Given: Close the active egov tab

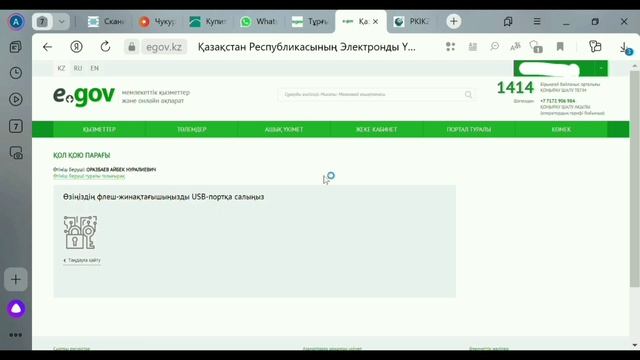Looking at the screenshot, I should [376, 22].
